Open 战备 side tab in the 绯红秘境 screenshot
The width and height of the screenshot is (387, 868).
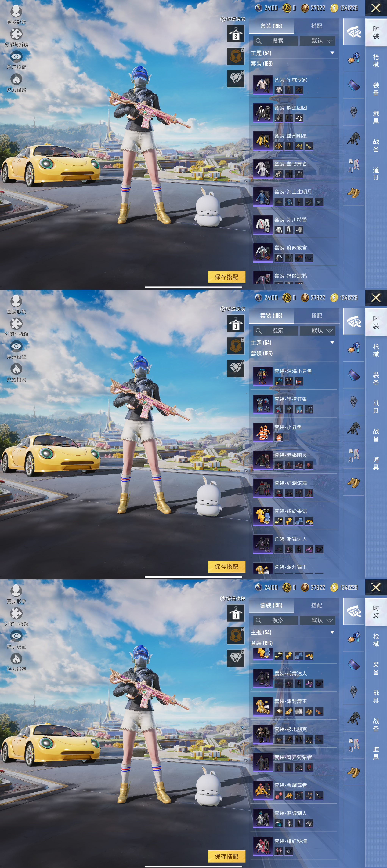click(x=376, y=725)
